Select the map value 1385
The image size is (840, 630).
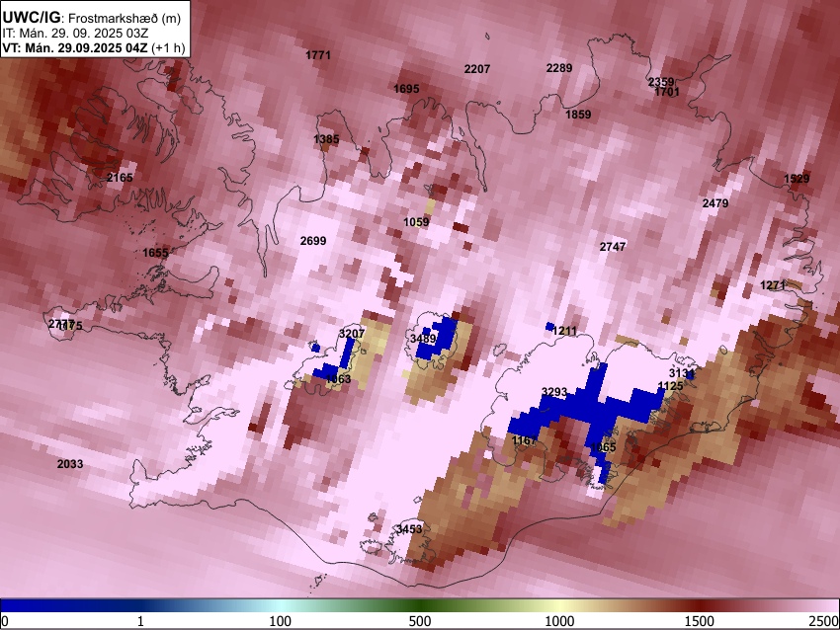(x=326, y=139)
